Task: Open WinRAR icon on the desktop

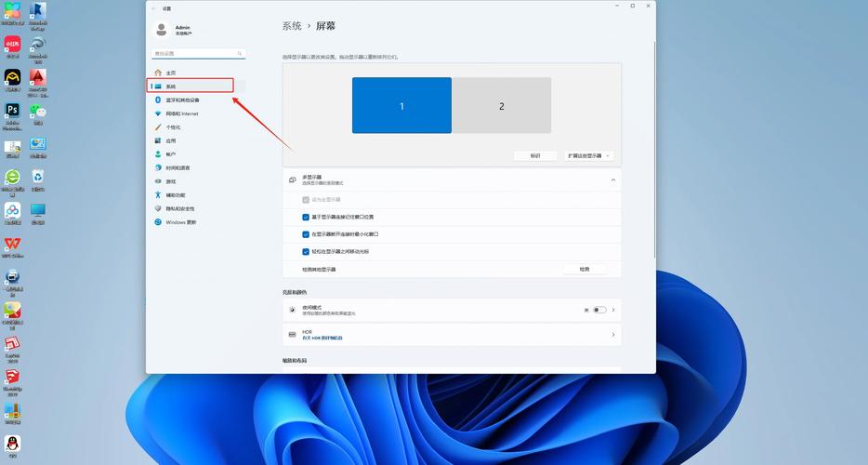Action: pyautogui.click(x=12, y=410)
